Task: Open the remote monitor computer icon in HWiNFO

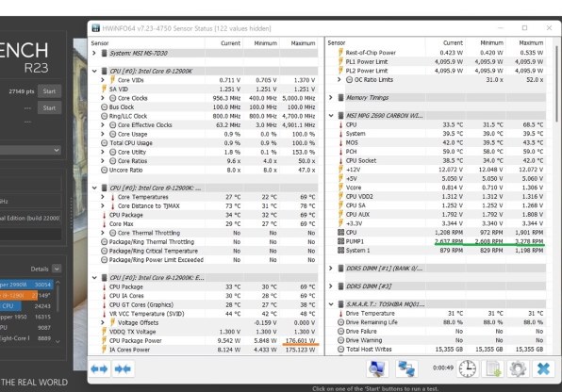Action: (376, 368)
